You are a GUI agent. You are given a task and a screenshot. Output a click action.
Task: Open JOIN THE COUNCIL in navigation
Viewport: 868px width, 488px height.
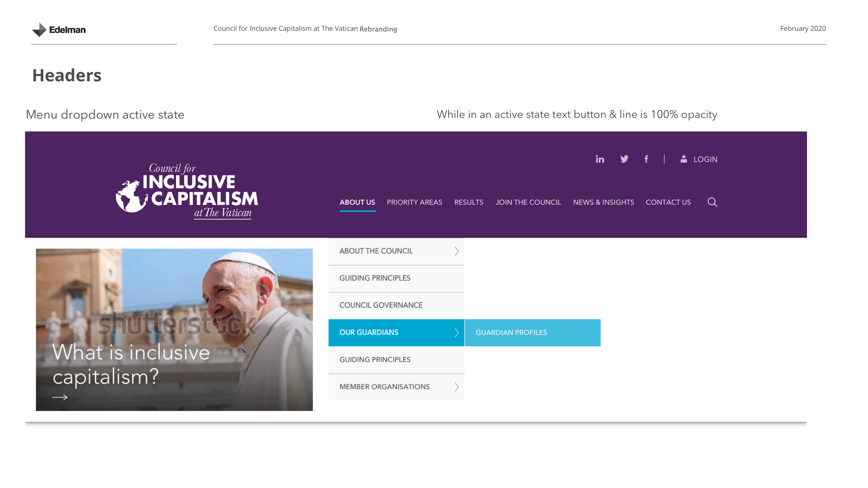tap(528, 202)
